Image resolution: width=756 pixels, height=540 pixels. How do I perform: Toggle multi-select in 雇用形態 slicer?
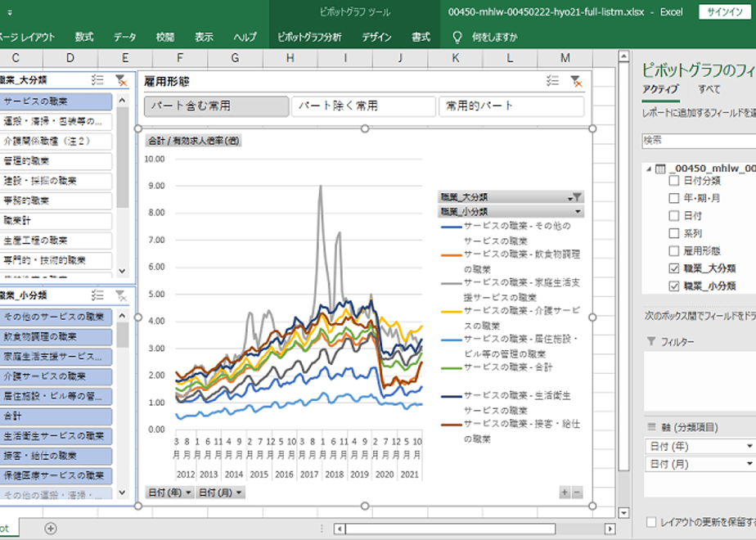[552, 81]
